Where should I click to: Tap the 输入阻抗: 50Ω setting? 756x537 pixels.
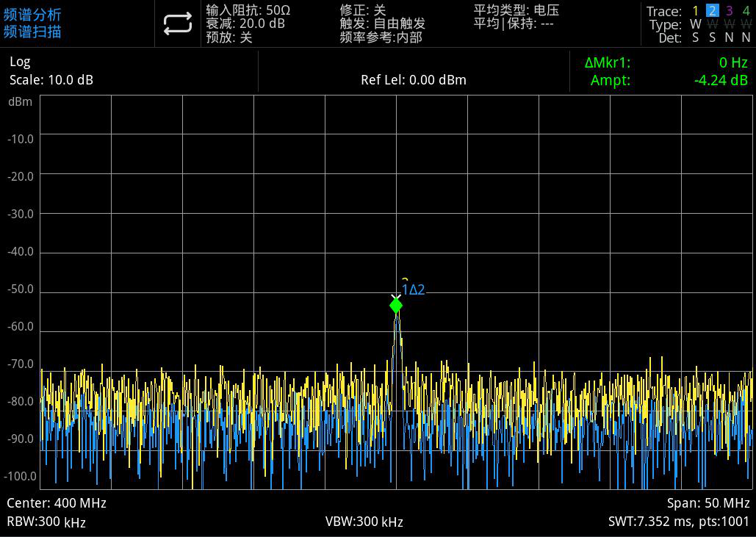pos(248,10)
